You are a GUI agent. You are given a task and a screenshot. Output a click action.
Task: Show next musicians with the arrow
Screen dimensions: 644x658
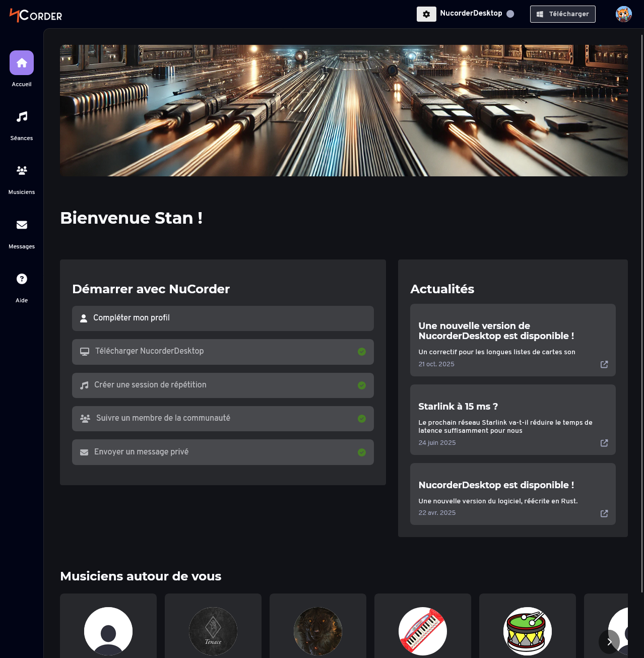point(609,642)
